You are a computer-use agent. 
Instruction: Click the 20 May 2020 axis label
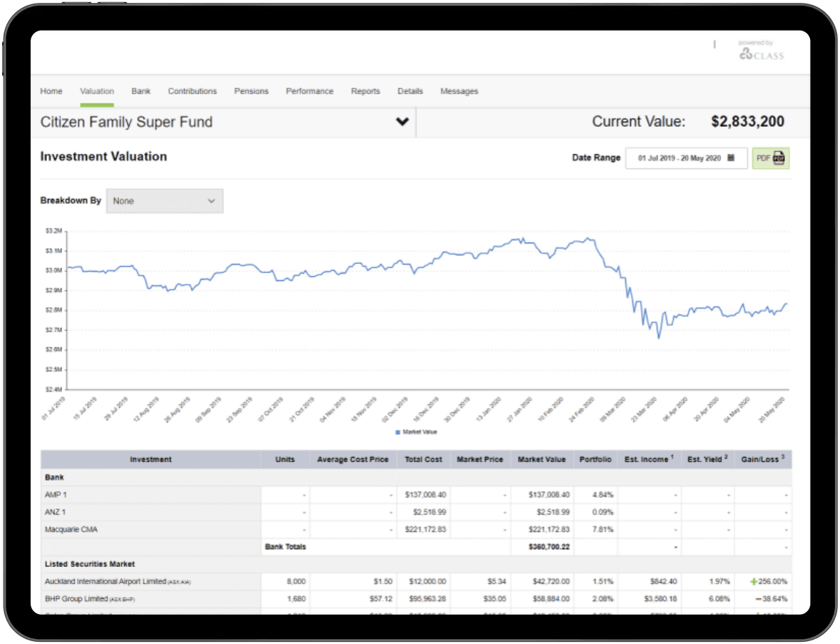tap(772, 409)
